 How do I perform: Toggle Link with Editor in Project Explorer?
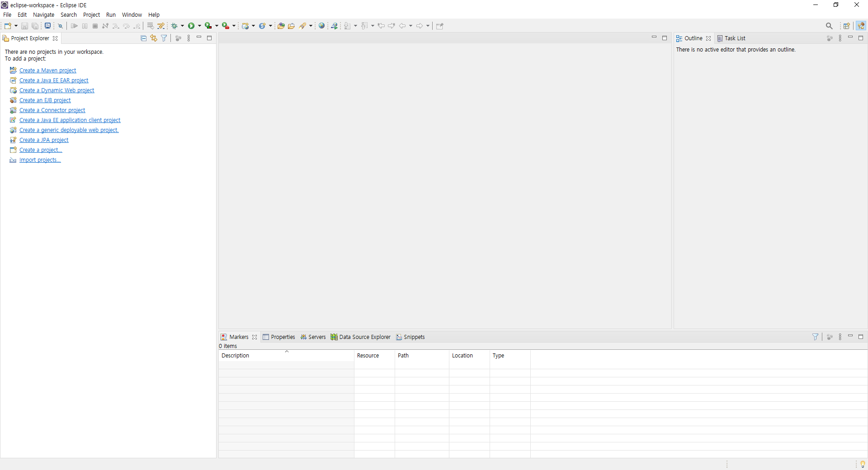[154, 38]
